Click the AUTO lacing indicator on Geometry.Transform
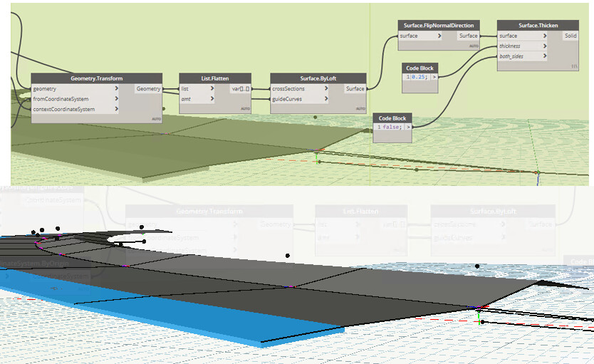This screenshot has width=594, height=364. pos(157,119)
